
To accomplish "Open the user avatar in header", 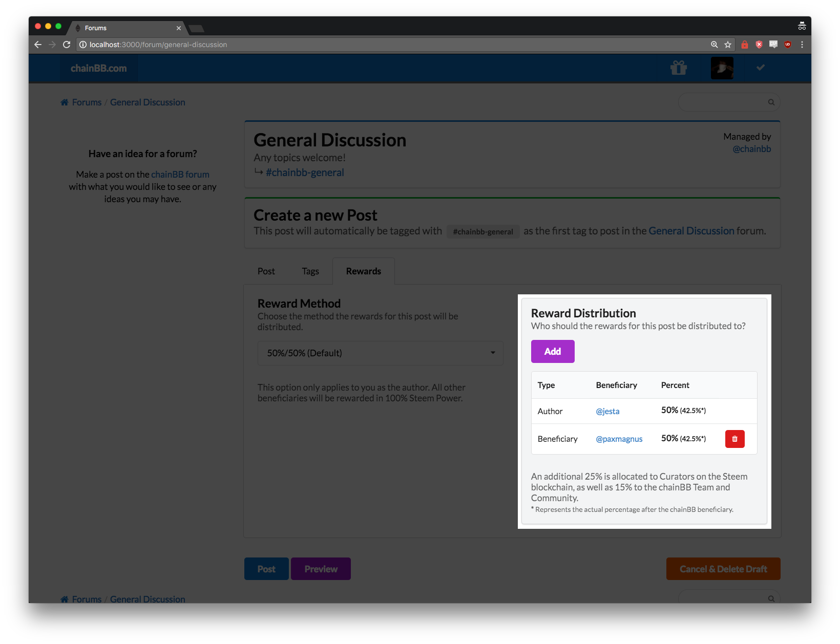I will coord(722,68).
